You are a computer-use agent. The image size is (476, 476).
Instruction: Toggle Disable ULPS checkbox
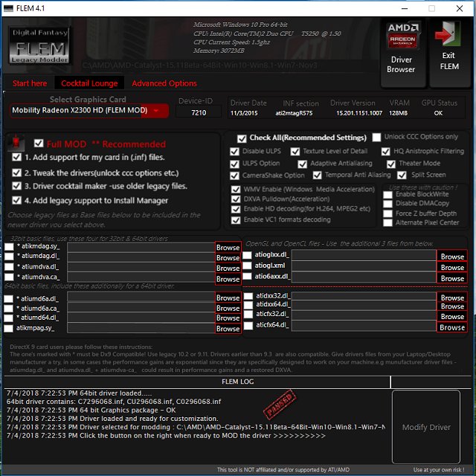(x=234, y=151)
